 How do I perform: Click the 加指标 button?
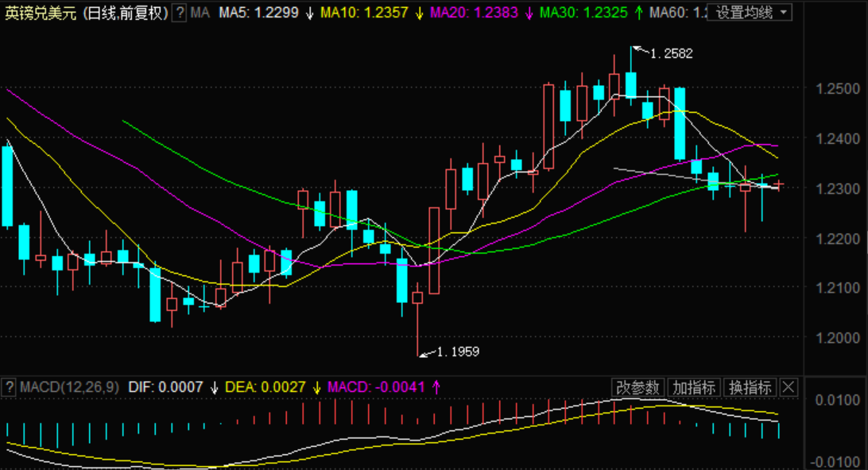click(x=694, y=387)
